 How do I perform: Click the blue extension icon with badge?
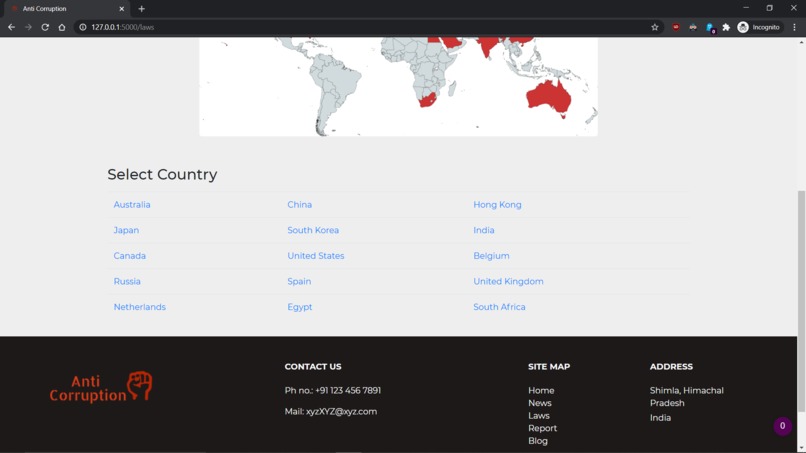(x=710, y=28)
